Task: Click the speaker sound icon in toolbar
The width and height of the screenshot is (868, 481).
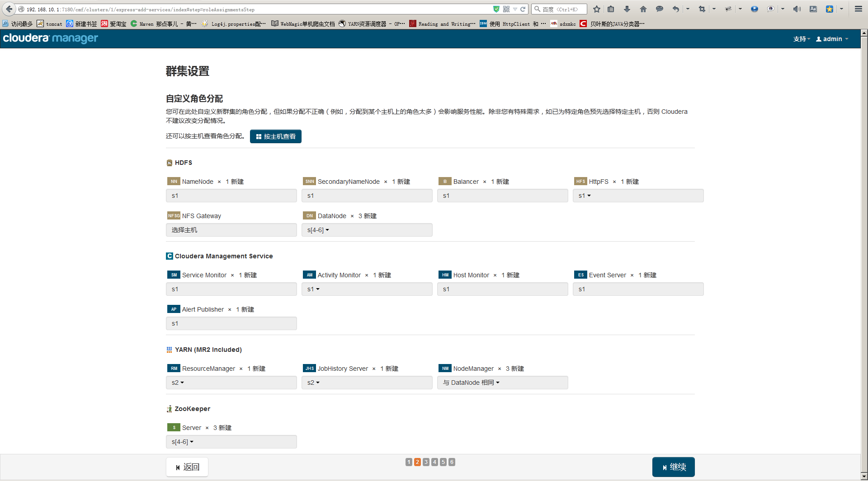Action: point(797,9)
